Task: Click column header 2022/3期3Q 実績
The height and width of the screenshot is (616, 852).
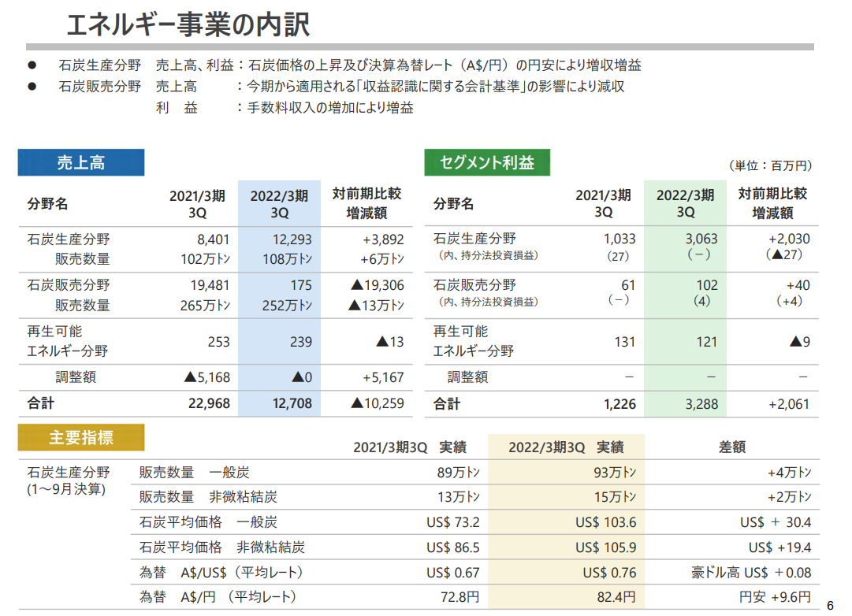Action: (x=566, y=447)
